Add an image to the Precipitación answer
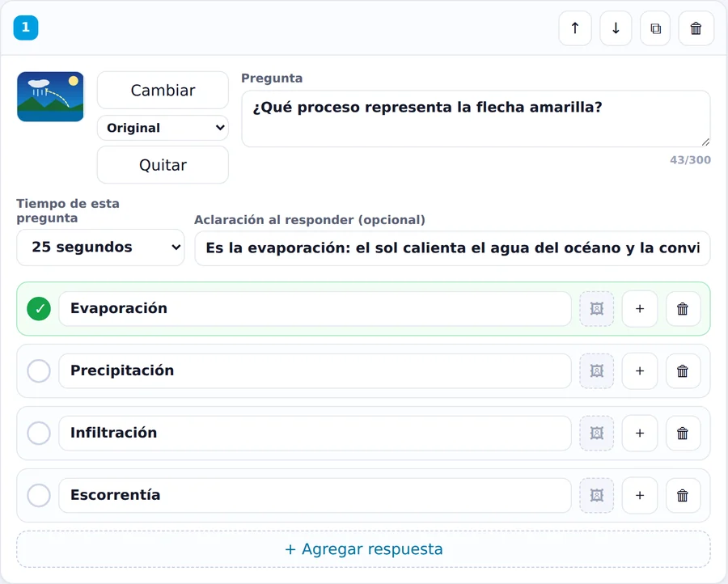This screenshot has width=728, height=584. [597, 371]
